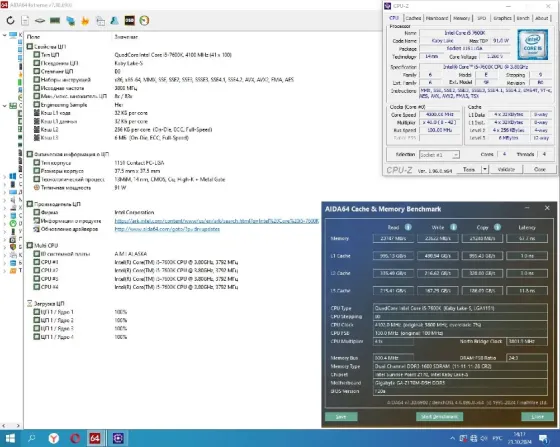Expand the Operating System tree node
Image resolution: width=560 pixels, height=447 pixels.
pyautogui.click(x=4, y=176)
